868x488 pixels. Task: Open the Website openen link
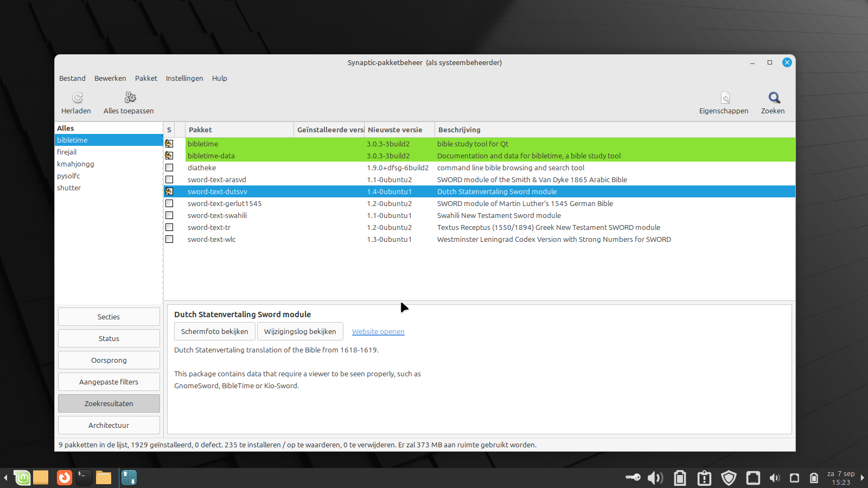tap(378, 332)
